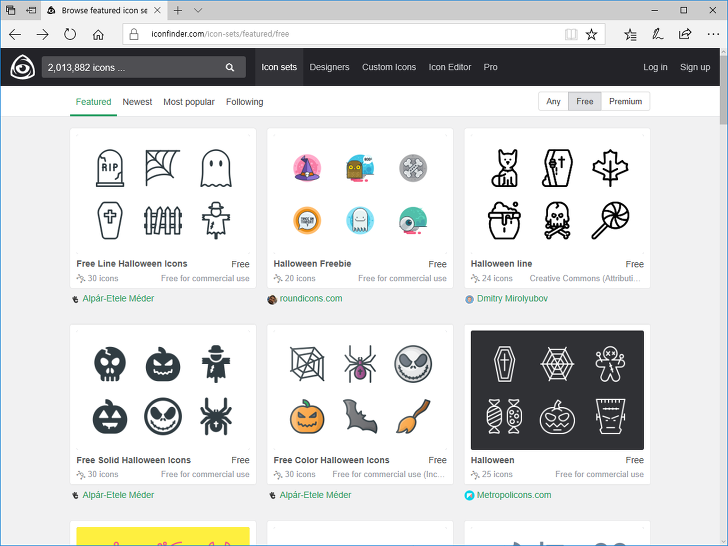728x546 pixels.
Task: Open the Icon sets menu item
Action: point(279,67)
